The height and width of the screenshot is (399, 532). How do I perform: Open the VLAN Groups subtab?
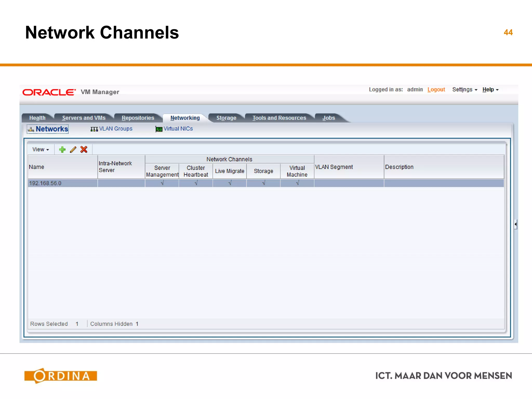tap(111, 129)
